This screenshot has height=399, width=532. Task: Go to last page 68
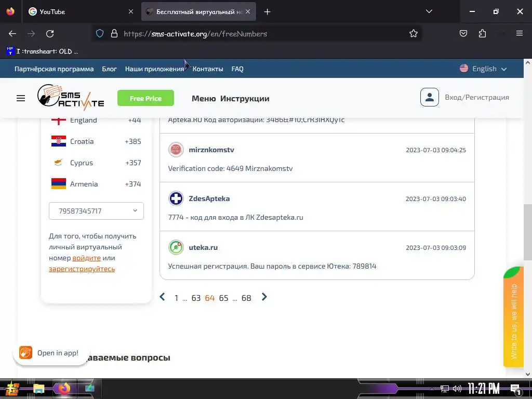pos(246,298)
